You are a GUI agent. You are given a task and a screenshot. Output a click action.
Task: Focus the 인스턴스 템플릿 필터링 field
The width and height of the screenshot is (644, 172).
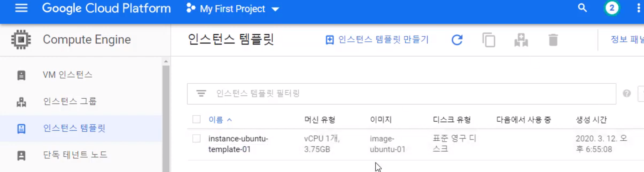402,94
